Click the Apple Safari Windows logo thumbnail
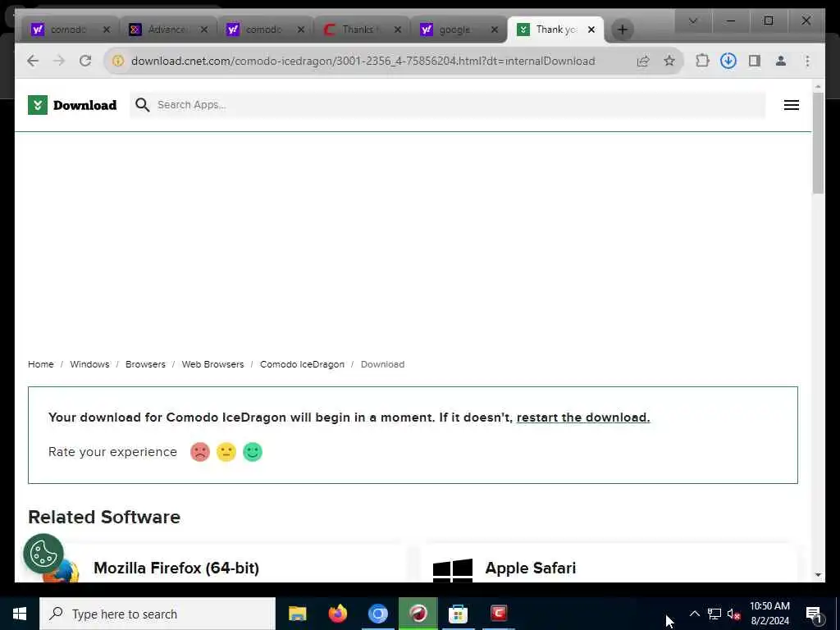Screen dimensions: 840x630 453,569
